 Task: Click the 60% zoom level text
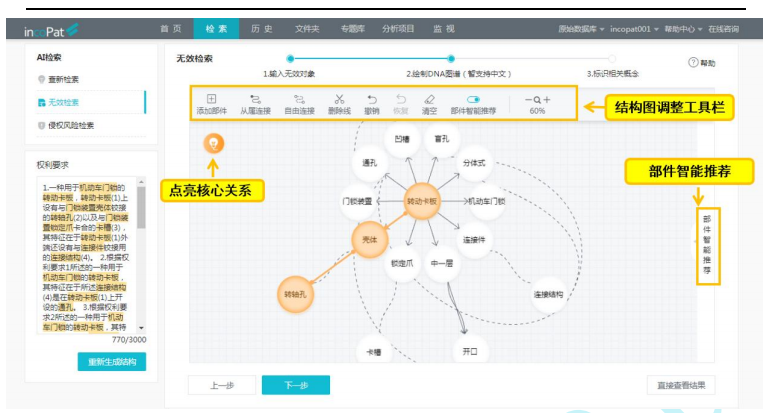[537, 111]
